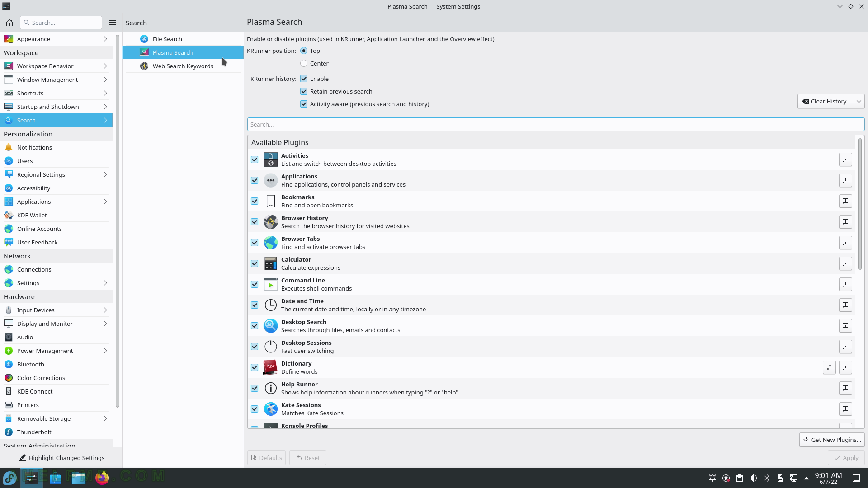Expand Workspace Behavior settings
The image size is (868, 488).
[56, 66]
